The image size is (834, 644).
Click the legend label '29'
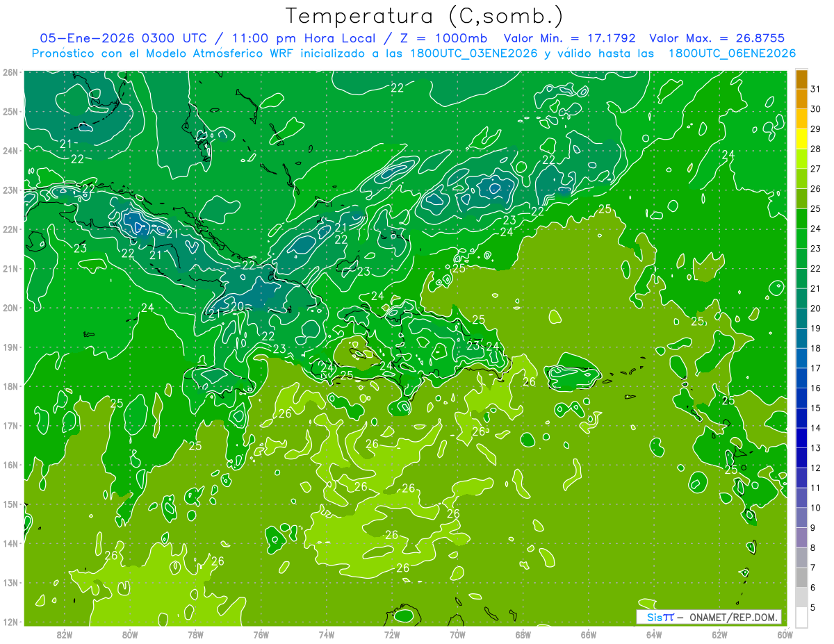pyautogui.click(x=815, y=129)
